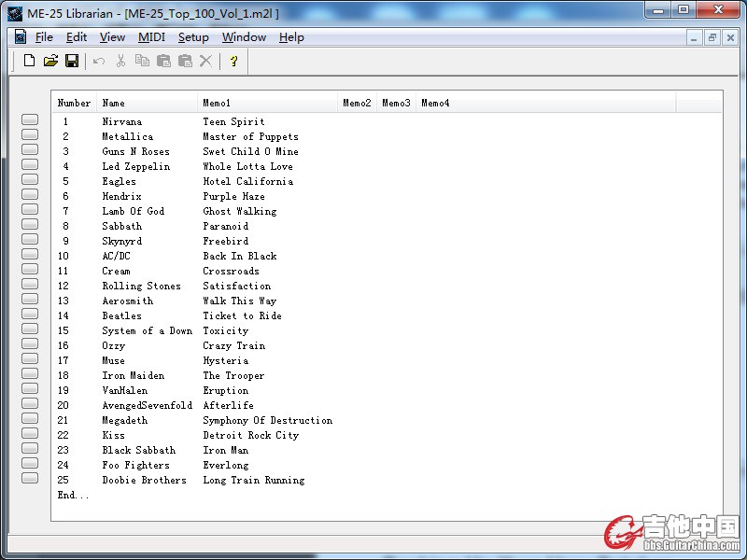Click the side button for Rolling Stones row

tap(30, 284)
